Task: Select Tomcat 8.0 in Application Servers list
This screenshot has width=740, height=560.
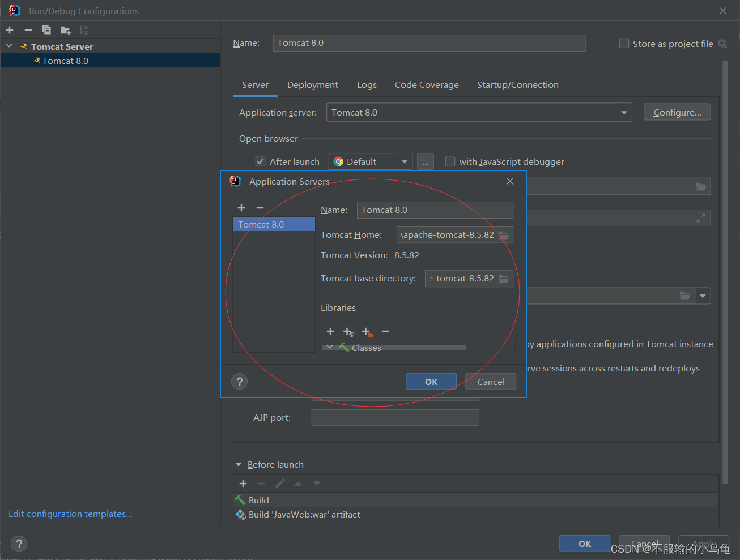Action: point(274,224)
